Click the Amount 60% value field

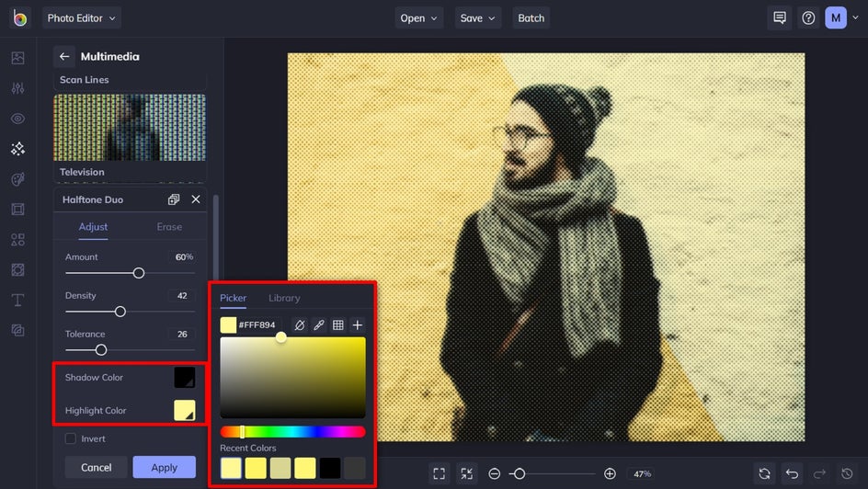(183, 256)
